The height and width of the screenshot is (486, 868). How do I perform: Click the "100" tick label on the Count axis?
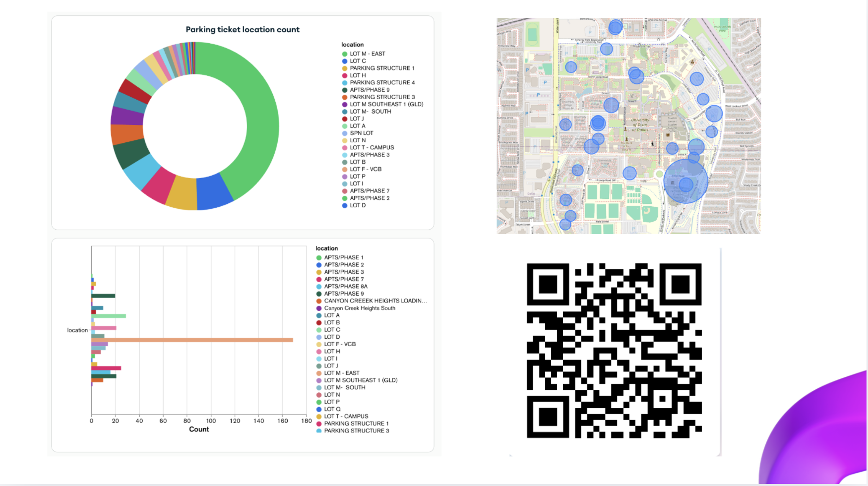tap(211, 421)
